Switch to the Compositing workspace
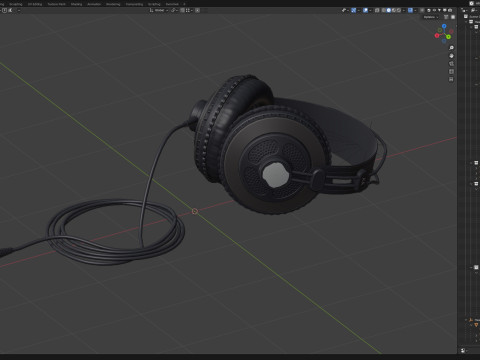480x360 pixels. point(134,4)
